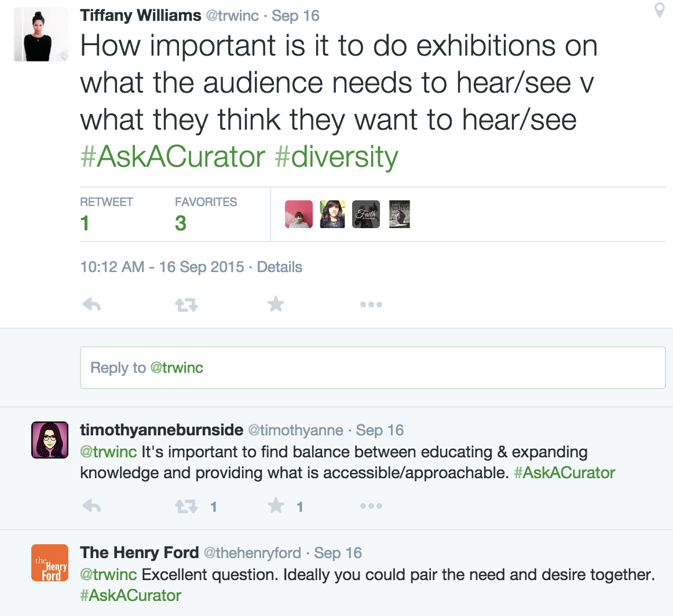Retweet timothyanneburnside's reply
The height and width of the screenshot is (616, 673).
pyautogui.click(x=186, y=507)
